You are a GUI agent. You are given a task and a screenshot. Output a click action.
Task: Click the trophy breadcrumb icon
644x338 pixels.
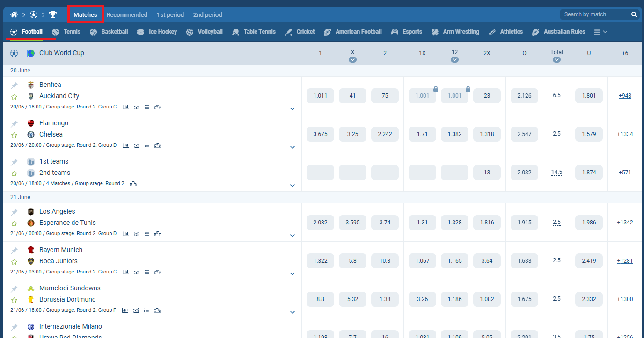pyautogui.click(x=53, y=14)
